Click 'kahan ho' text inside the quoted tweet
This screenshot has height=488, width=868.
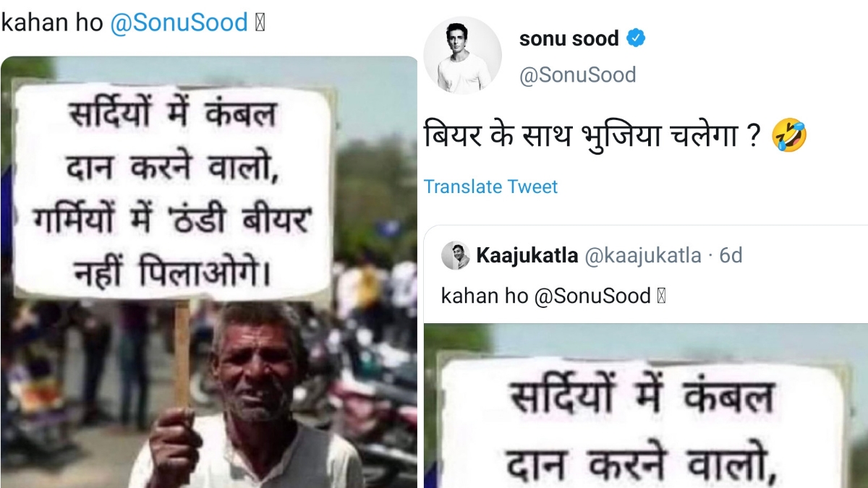[485, 296]
